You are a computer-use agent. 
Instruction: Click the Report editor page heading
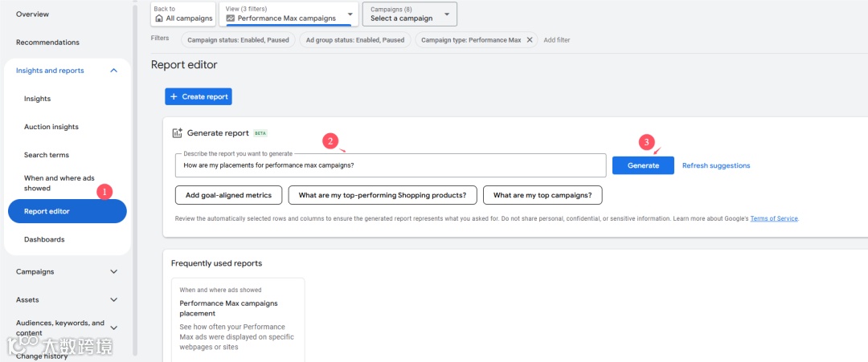point(184,65)
